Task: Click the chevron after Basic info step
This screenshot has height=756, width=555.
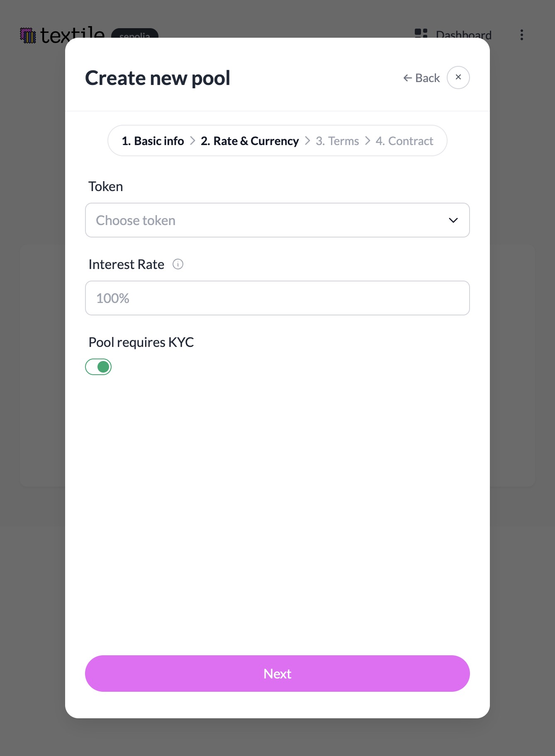Action: [x=192, y=141]
